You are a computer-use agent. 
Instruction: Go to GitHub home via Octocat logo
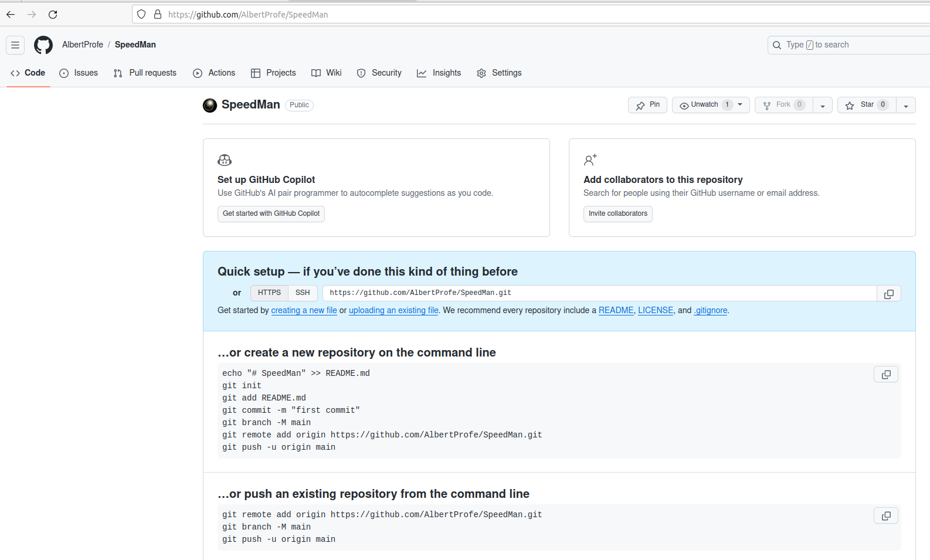[x=43, y=45]
